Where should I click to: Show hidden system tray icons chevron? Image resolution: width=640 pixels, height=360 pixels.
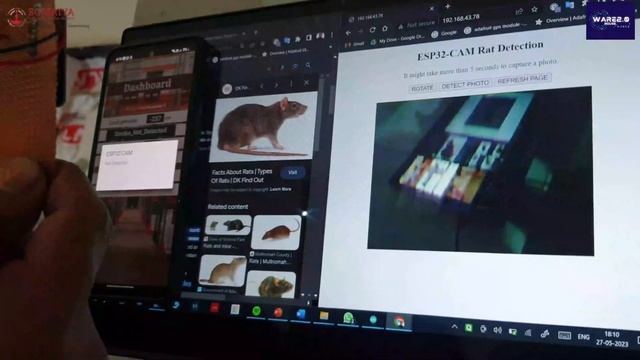(454, 326)
